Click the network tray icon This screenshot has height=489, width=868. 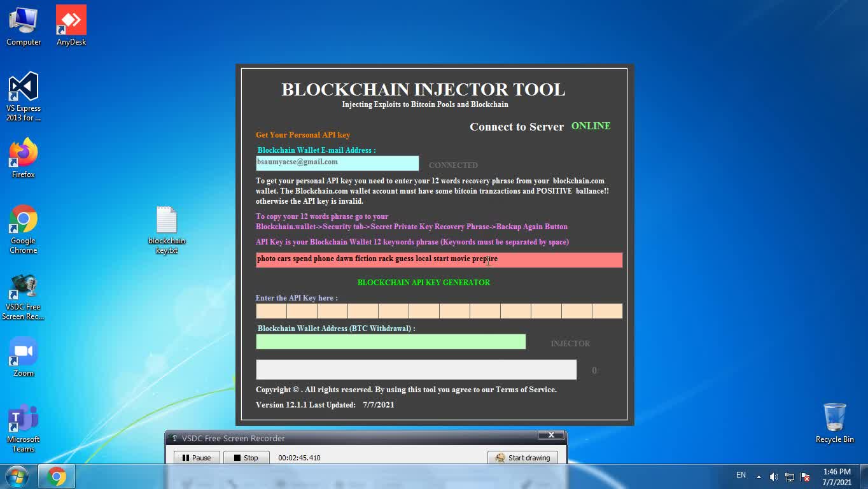[790, 476]
